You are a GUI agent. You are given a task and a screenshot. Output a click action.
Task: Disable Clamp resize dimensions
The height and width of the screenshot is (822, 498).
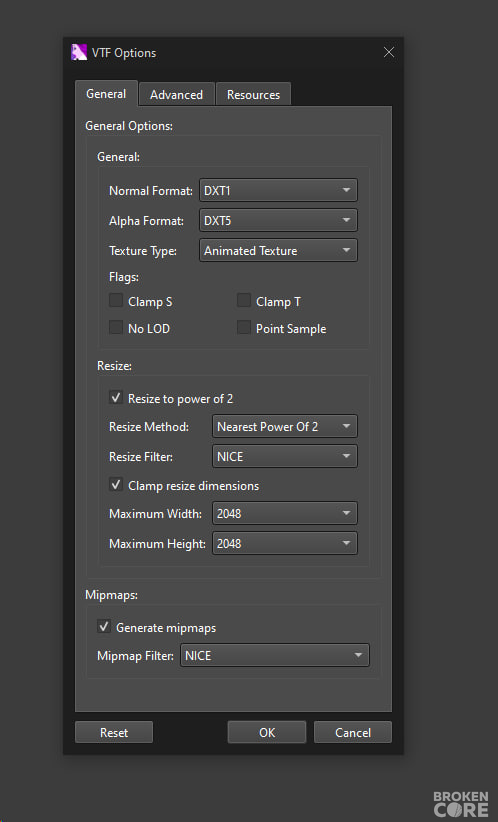116,484
